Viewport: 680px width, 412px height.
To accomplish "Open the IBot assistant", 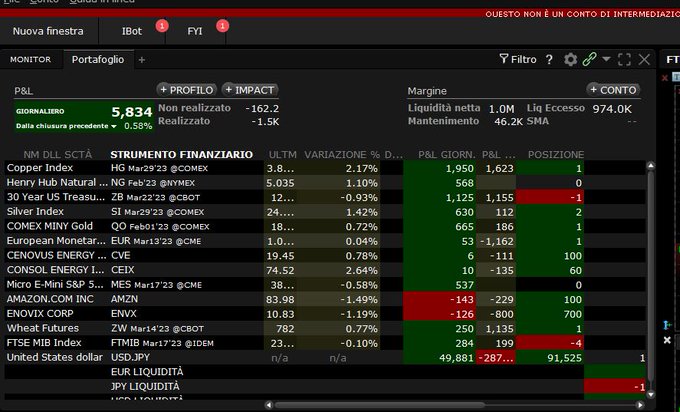I will click(132, 31).
